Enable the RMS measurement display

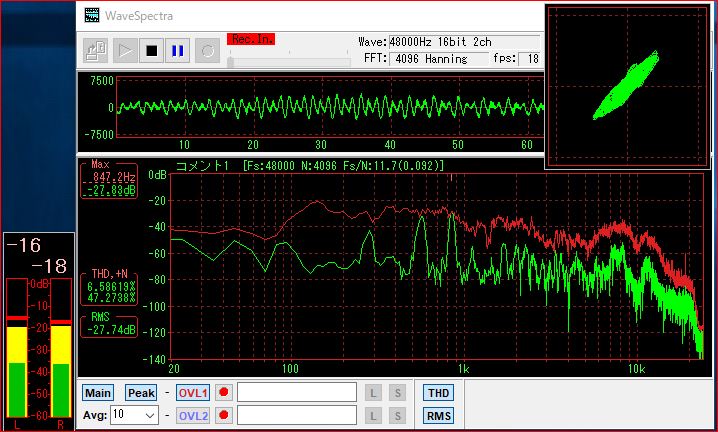pos(437,415)
